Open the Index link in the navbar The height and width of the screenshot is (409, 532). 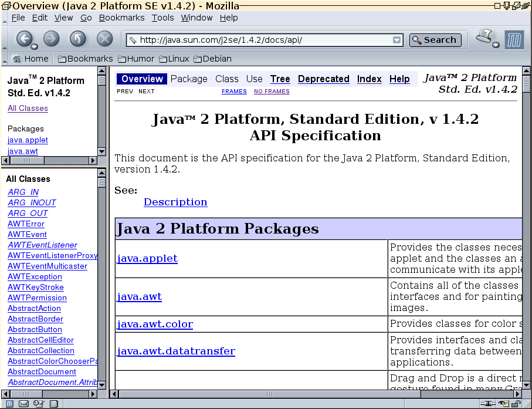pos(369,79)
